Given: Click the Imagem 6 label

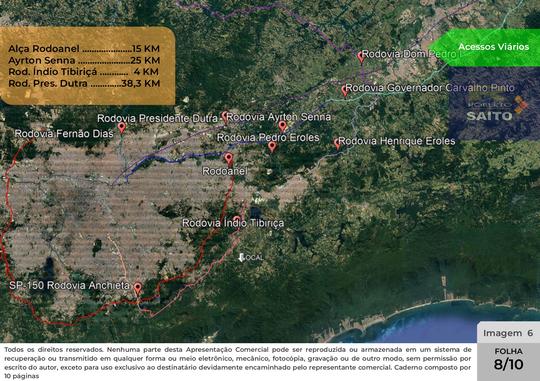Looking at the screenshot, I should coord(508,333).
